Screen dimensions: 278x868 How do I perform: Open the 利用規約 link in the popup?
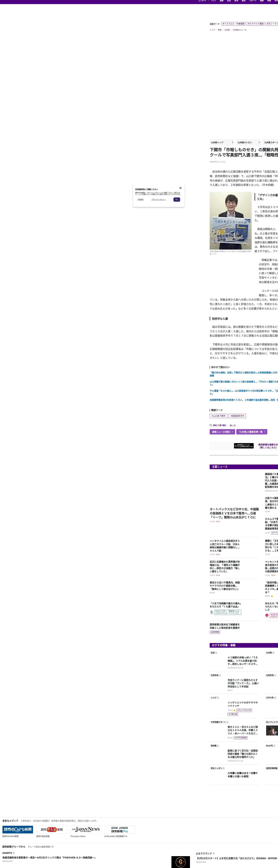pos(141,199)
